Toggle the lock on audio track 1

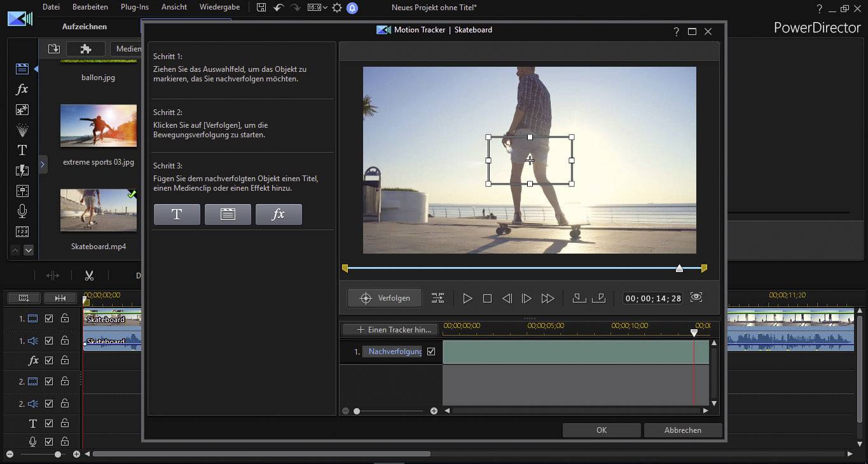click(x=65, y=341)
